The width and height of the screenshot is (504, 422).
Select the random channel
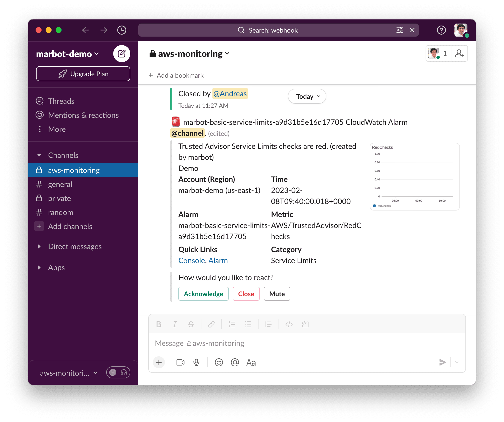pyautogui.click(x=83, y=212)
